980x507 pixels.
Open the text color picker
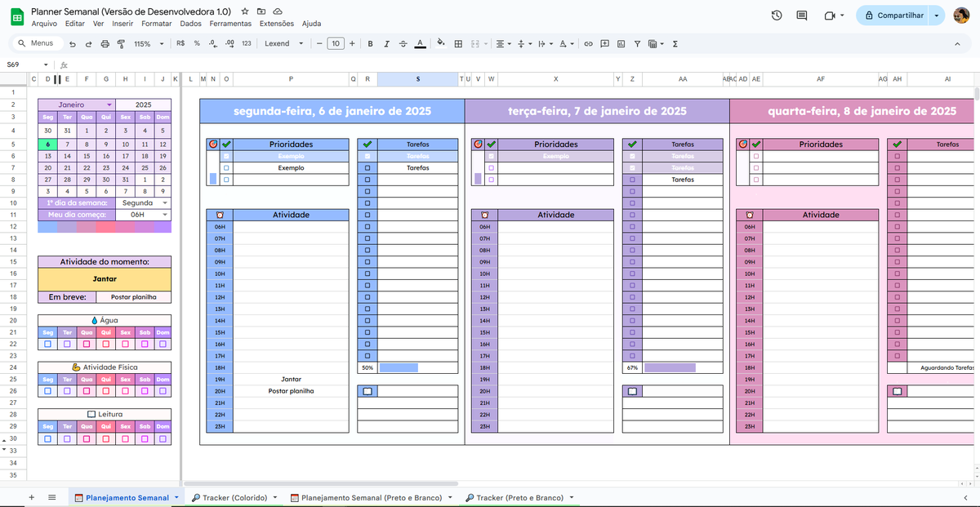(x=420, y=43)
